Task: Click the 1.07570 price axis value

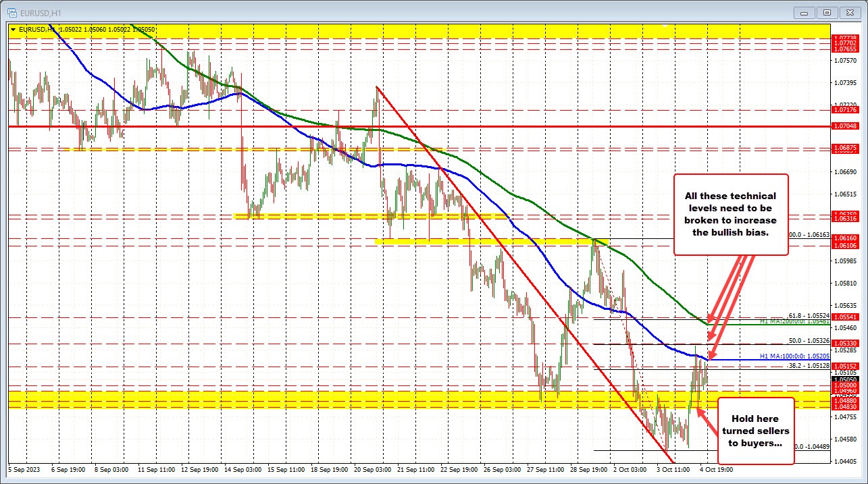Action: coord(845,61)
